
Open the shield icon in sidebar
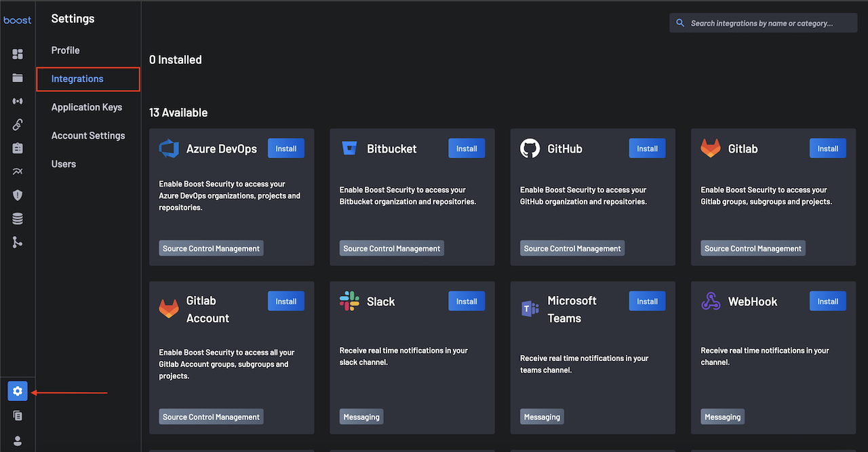pos(18,195)
